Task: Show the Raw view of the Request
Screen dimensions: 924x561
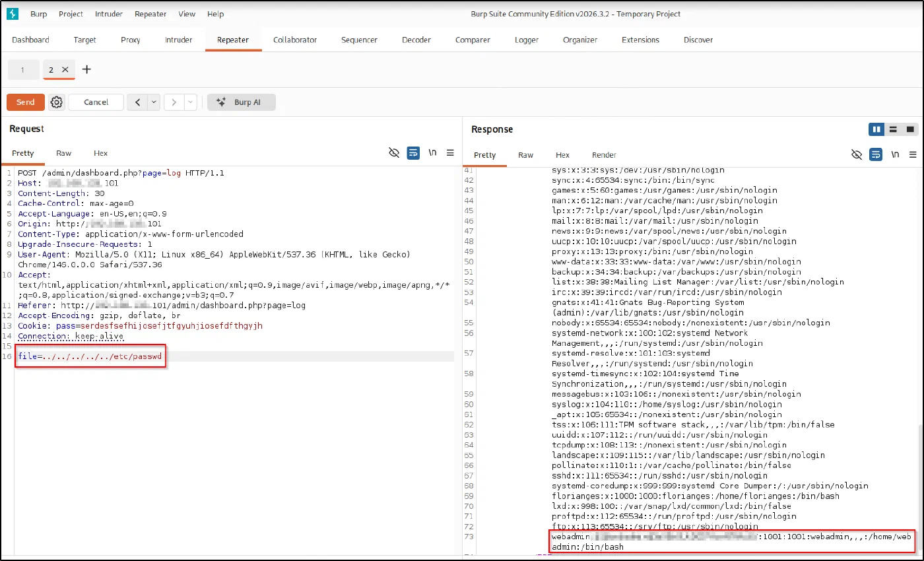Action: click(64, 153)
